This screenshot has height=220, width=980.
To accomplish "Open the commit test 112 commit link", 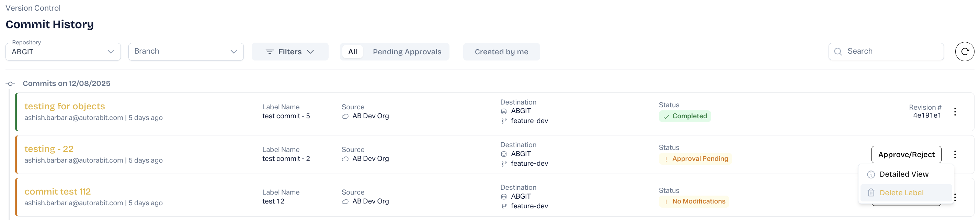I will 57,192.
